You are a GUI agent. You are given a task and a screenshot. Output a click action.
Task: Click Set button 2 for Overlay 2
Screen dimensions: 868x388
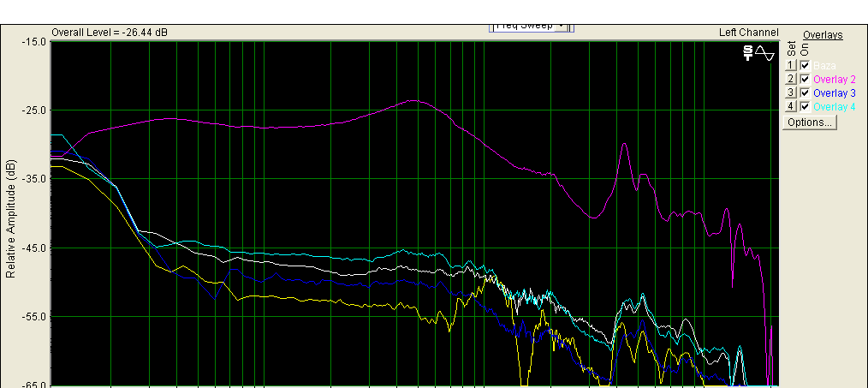[x=791, y=80]
